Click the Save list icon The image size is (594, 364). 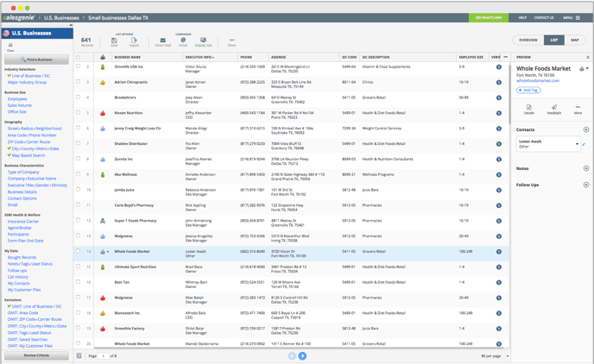pos(114,41)
